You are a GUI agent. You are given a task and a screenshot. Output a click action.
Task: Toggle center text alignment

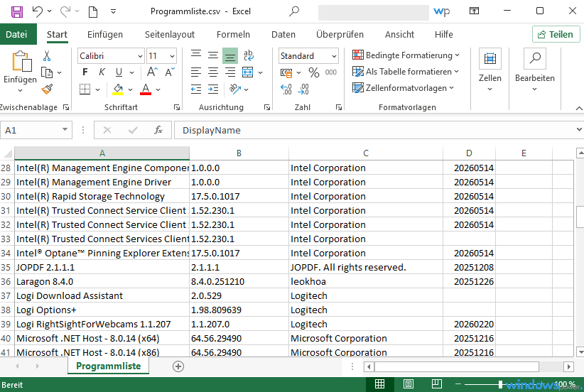pos(213,72)
